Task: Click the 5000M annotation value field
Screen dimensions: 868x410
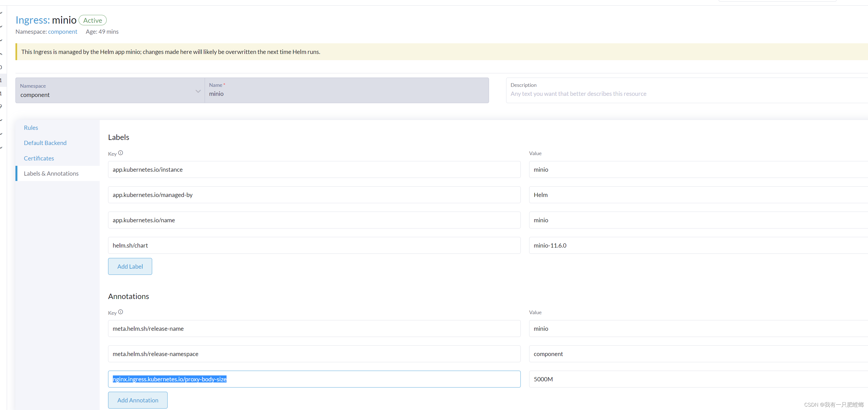Action: 698,379
